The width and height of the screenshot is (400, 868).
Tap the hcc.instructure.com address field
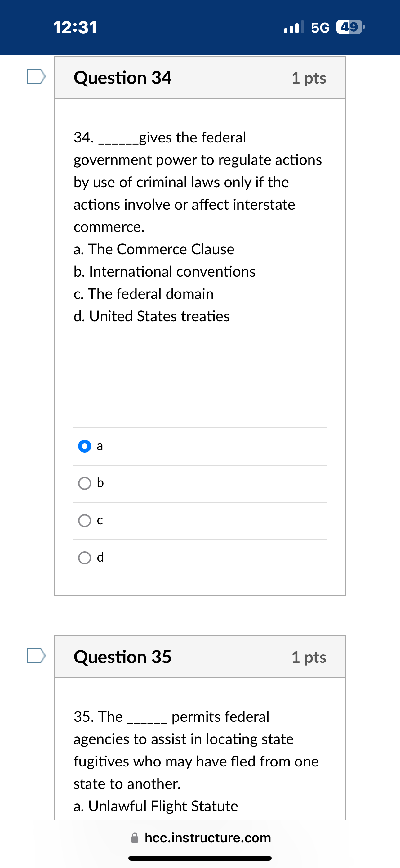[x=207, y=837]
